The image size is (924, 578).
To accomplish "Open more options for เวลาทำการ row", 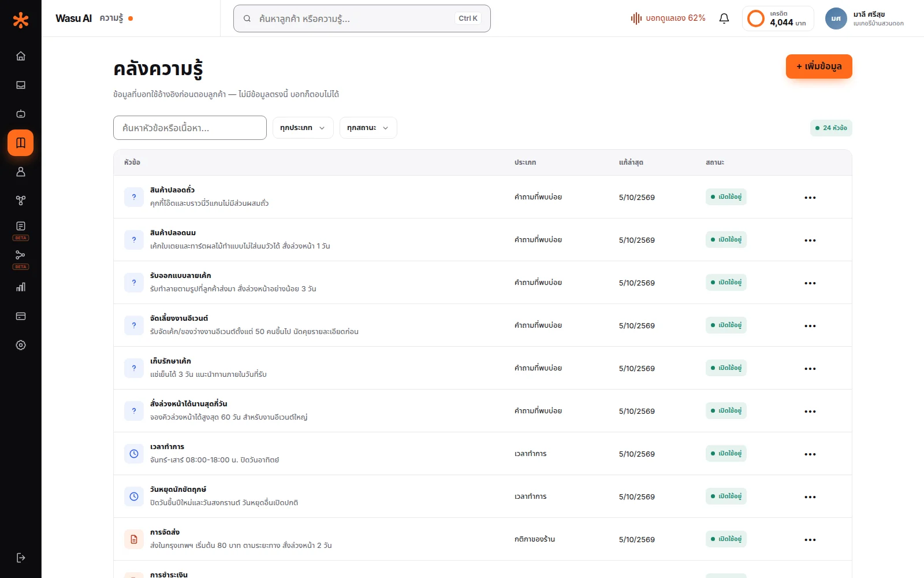I will click(x=810, y=454).
